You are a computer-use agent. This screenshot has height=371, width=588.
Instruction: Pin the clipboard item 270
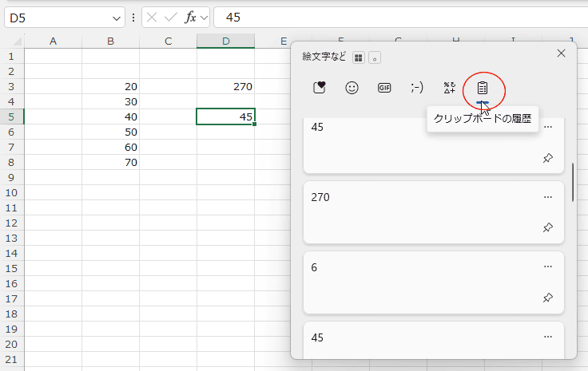(547, 228)
